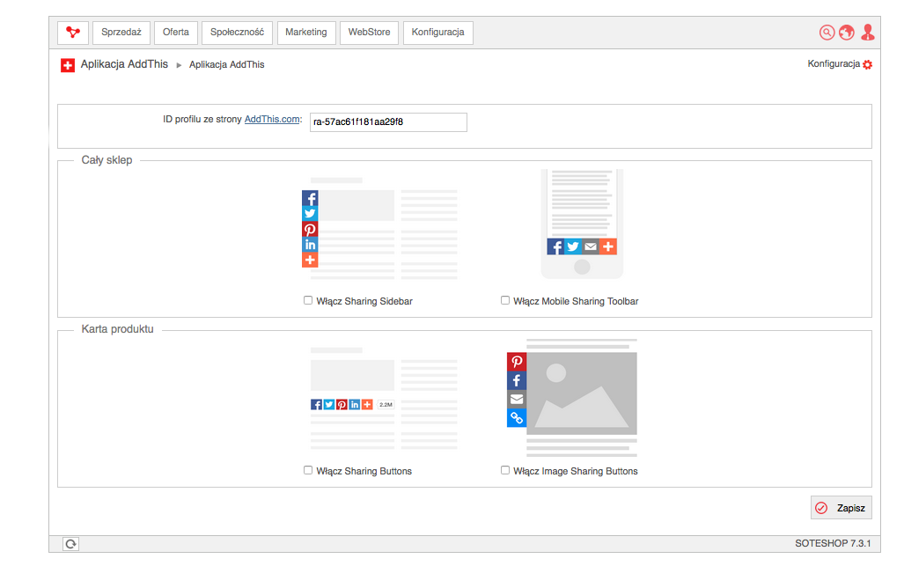Enable Włącz Mobile Sharing Toolbar checkbox
The height and width of the screenshot is (588, 904).
[x=505, y=300]
